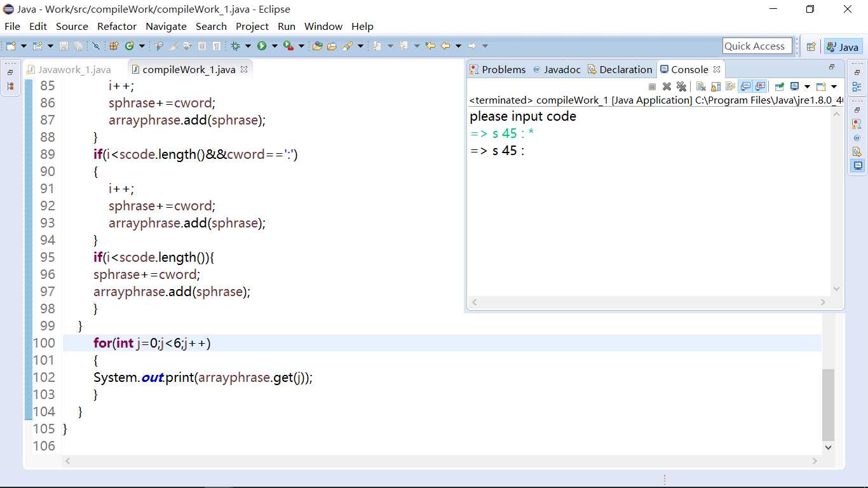Switch to the Declaration tab
Image resolution: width=868 pixels, height=488 pixels.
coord(620,69)
